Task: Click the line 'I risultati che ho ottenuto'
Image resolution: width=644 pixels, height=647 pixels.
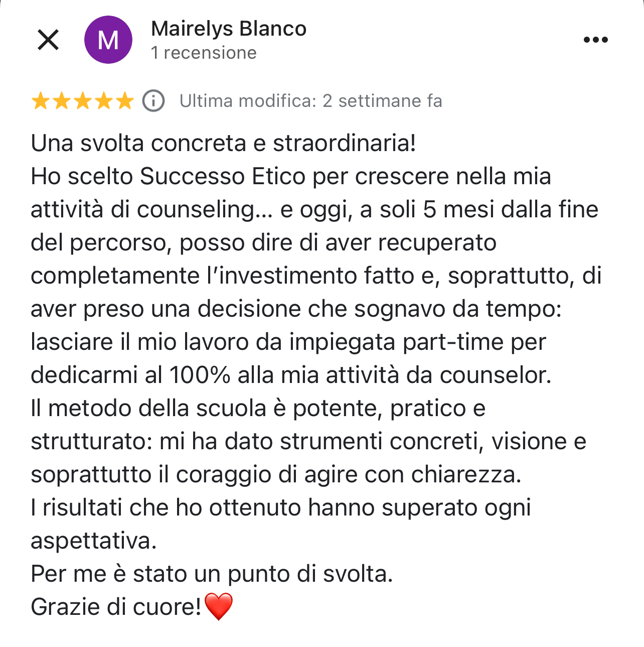Action: point(166,507)
